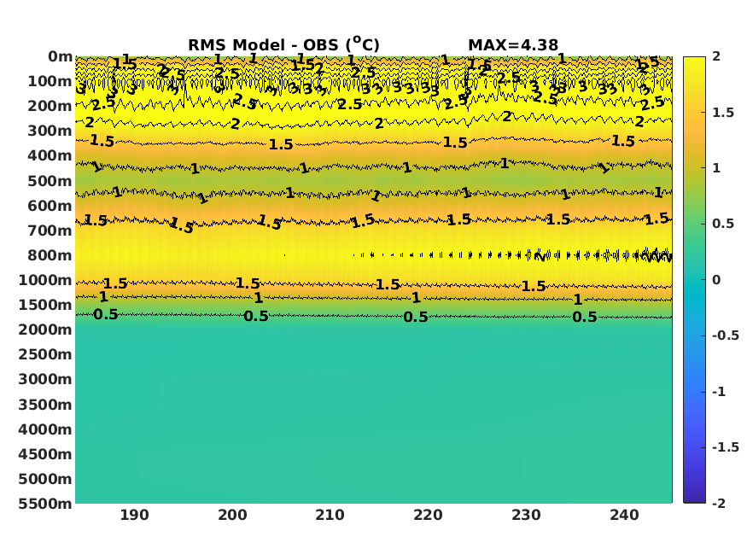Viewport: 747px width, 560px height.
Task: Click the colorbar tick label 2
Action: click(x=716, y=56)
